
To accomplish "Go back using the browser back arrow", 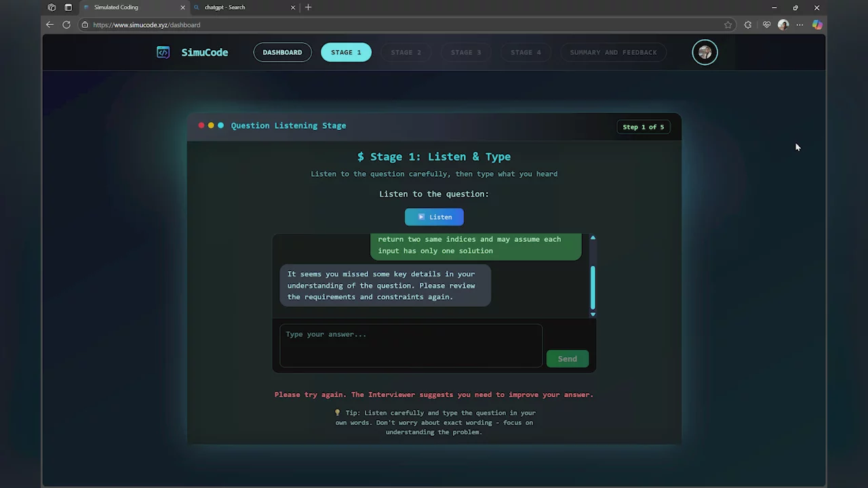I will 50,24.
